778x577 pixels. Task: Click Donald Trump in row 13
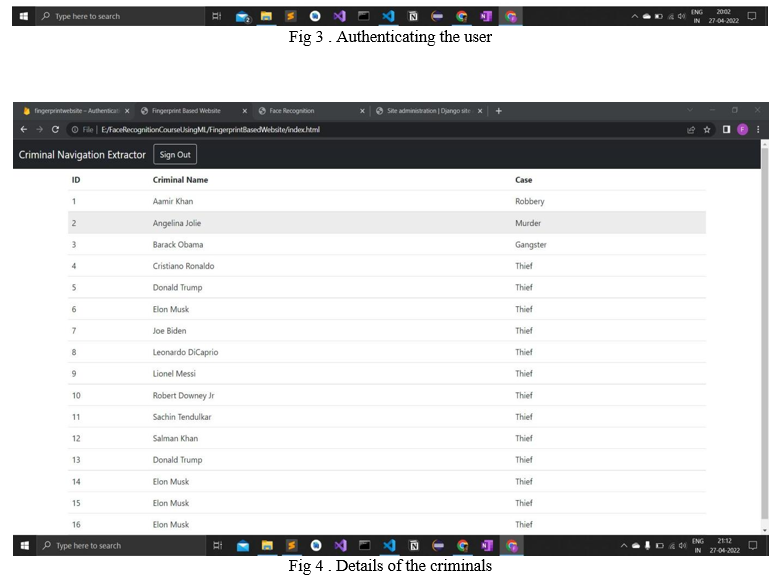tap(177, 460)
